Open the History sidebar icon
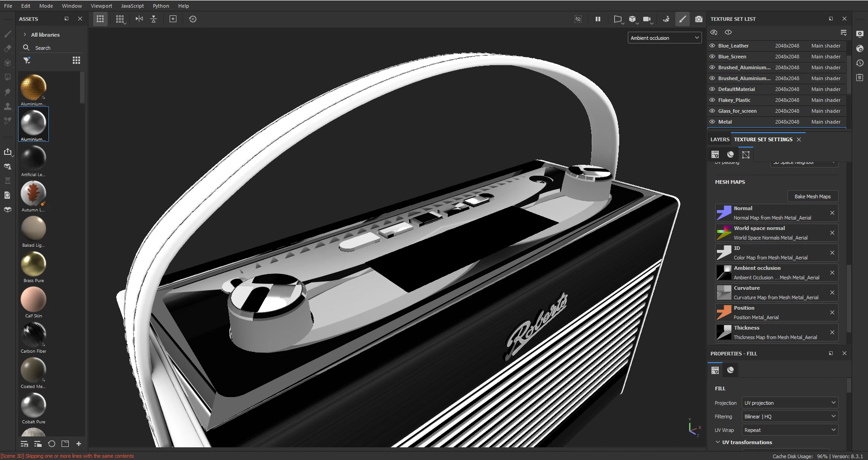868x460 pixels. tap(860, 63)
